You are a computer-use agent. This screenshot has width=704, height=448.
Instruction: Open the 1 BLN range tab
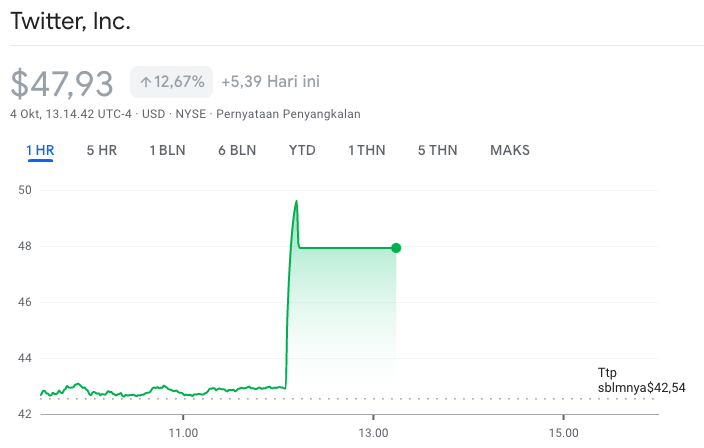pyautogui.click(x=167, y=151)
